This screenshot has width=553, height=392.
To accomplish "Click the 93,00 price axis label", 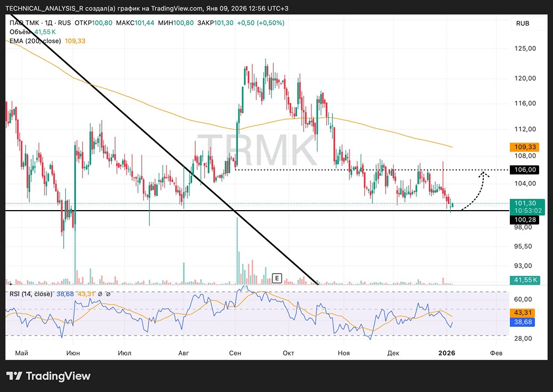I will (x=523, y=266).
